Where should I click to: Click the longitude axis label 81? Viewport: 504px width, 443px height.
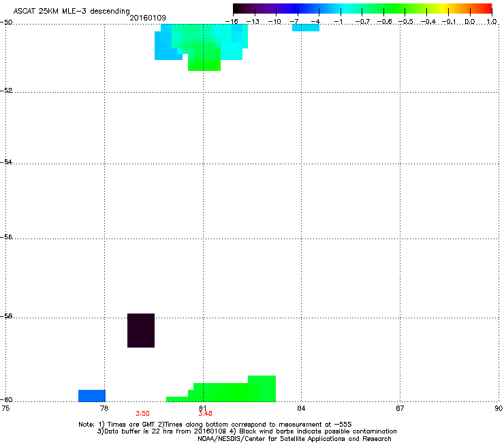(x=203, y=408)
